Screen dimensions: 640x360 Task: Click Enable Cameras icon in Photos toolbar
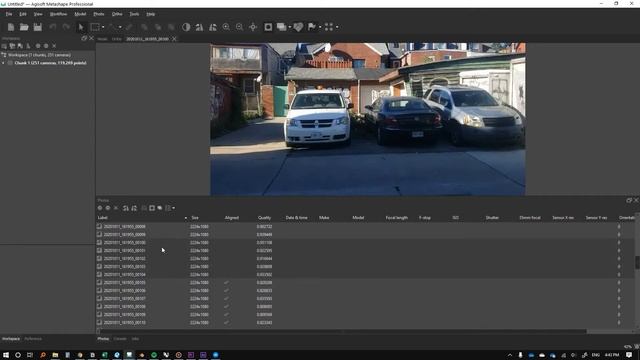coord(100,208)
